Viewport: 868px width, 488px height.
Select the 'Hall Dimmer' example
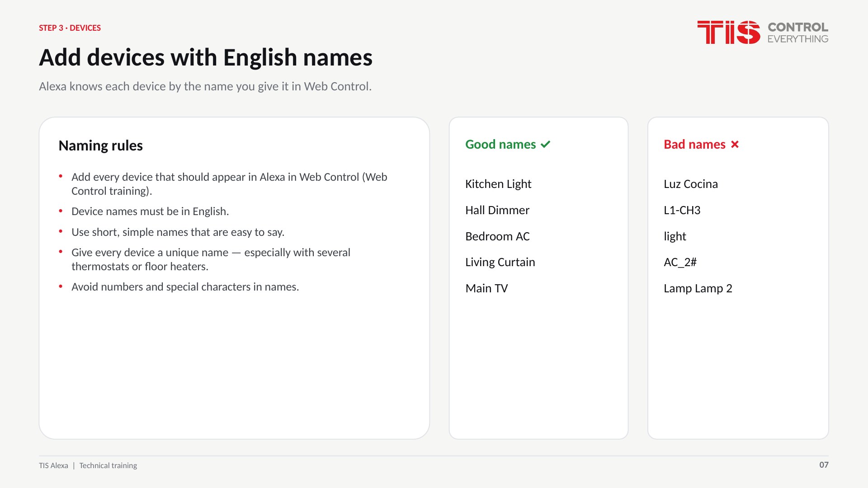pyautogui.click(x=497, y=210)
